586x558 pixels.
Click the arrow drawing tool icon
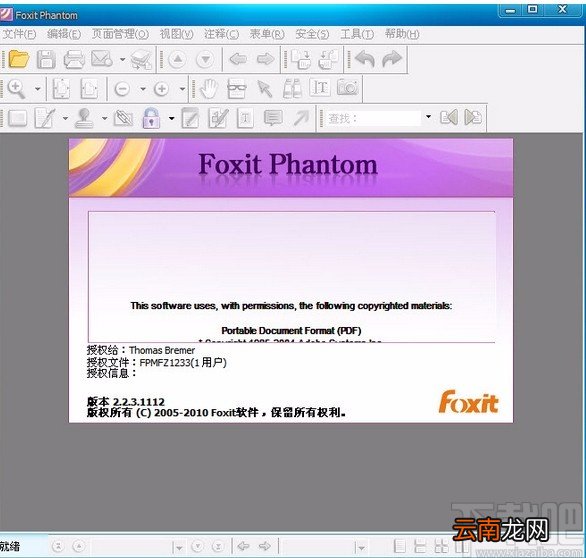pyautogui.click(x=301, y=118)
